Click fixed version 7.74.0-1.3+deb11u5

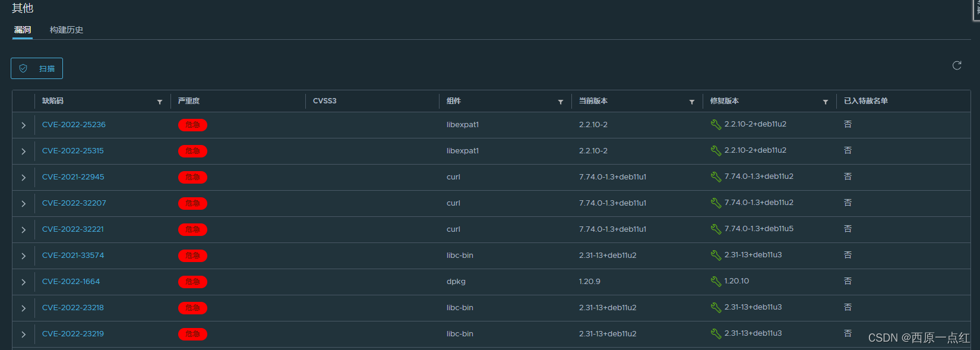click(x=759, y=229)
